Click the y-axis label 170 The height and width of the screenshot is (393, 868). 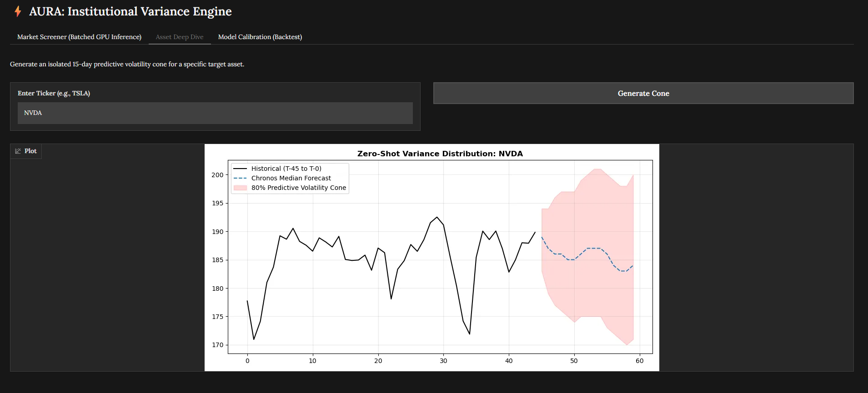(217, 345)
